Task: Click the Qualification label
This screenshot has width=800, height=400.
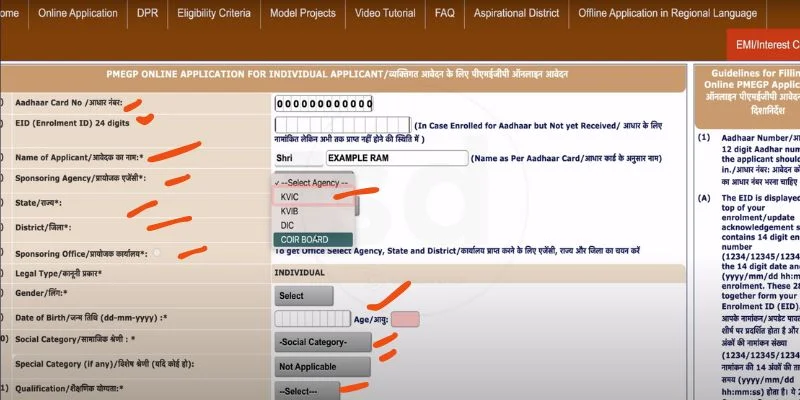Action: (x=67, y=389)
